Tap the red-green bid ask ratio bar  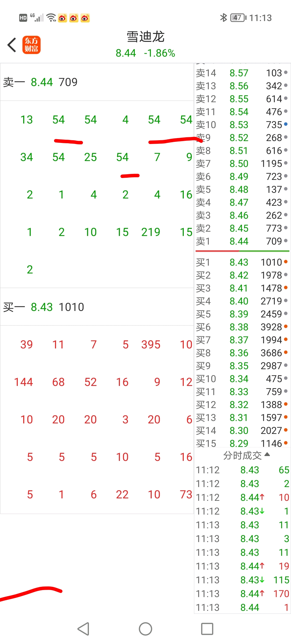click(242, 251)
